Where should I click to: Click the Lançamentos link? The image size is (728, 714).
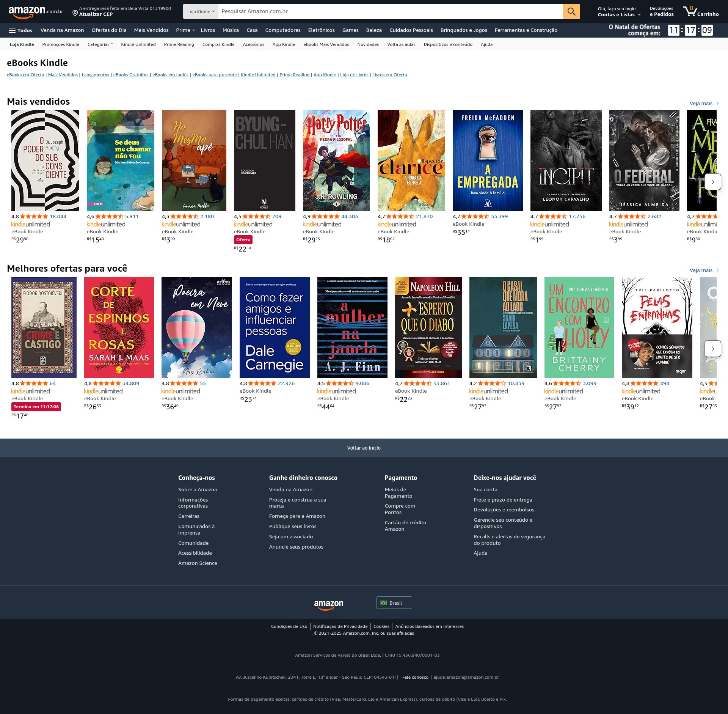coord(96,75)
